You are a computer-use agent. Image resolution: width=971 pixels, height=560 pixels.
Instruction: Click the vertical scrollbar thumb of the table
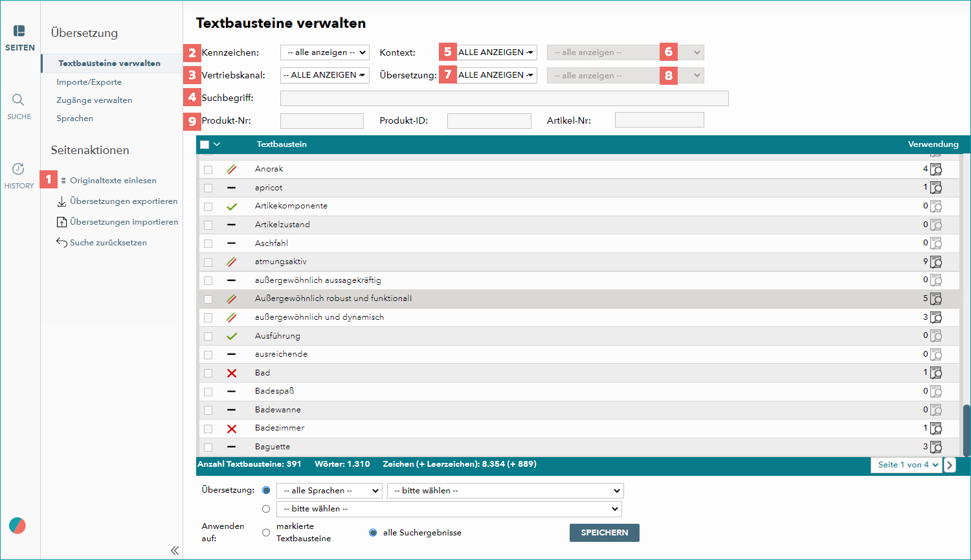coord(966,431)
